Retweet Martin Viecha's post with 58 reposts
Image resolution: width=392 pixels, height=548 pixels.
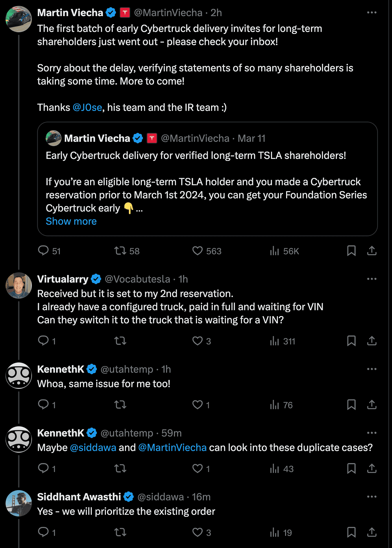tap(127, 251)
